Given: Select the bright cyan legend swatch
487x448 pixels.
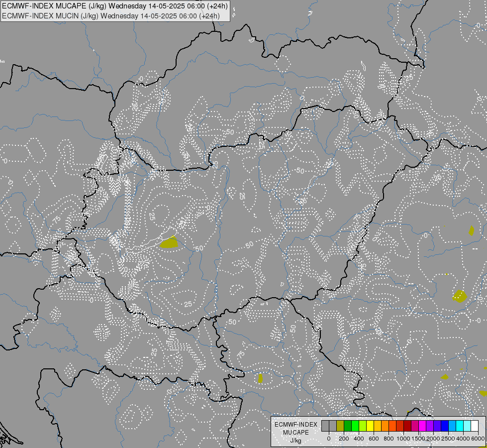Looking at the screenshot, I should click(460, 426).
